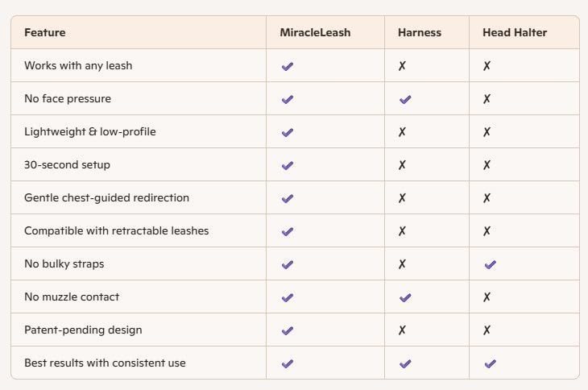Click the Compatible with retractable leashes text
This screenshot has height=390, width=588.
(116, 230)
